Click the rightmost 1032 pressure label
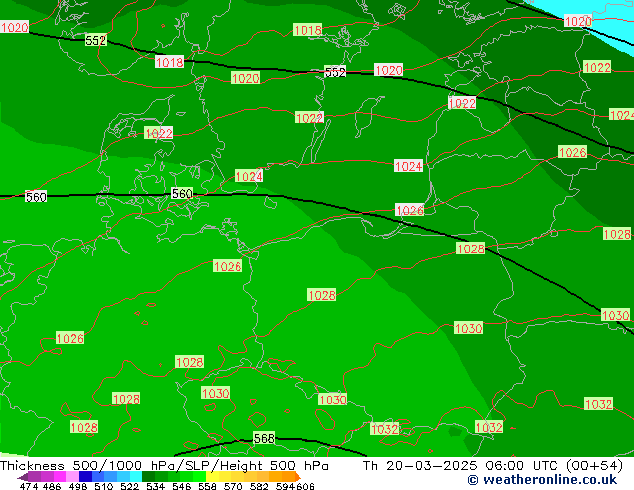This screenshot has width=634, height=490. tap(598, 403)
